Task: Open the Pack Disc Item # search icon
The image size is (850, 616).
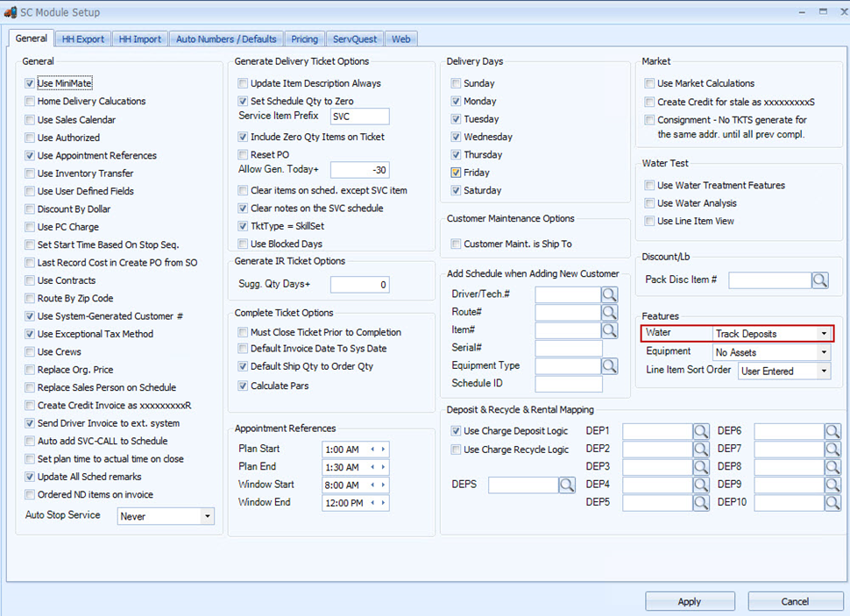Action: [819, 280]
